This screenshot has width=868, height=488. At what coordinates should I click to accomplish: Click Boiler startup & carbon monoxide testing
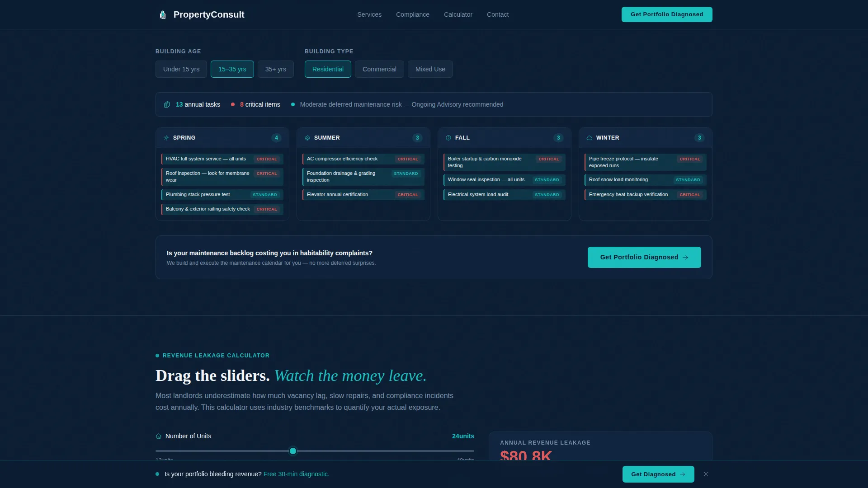pos(505,162)
